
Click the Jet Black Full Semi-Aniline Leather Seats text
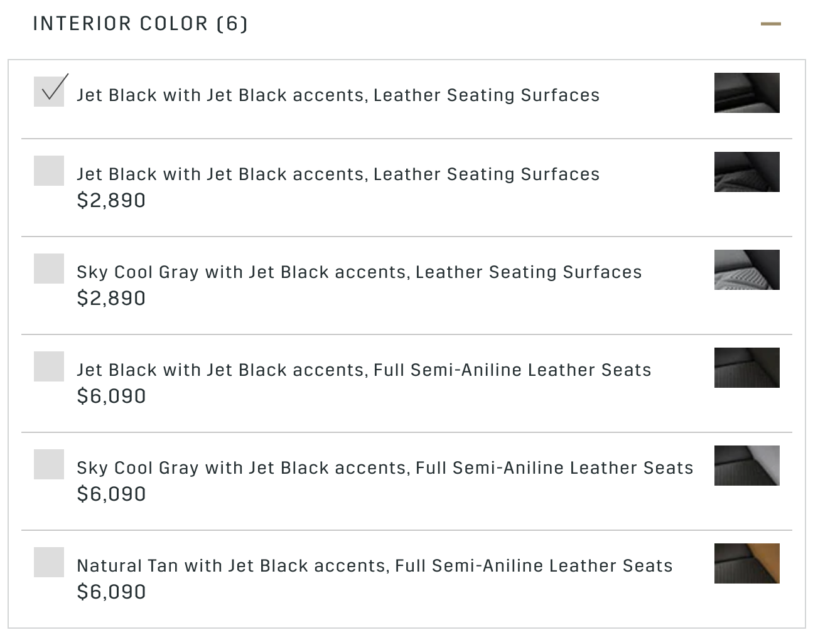tap(363, 370)
